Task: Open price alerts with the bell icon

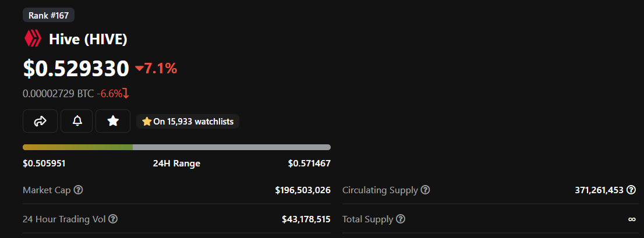Action: (77, 121)
